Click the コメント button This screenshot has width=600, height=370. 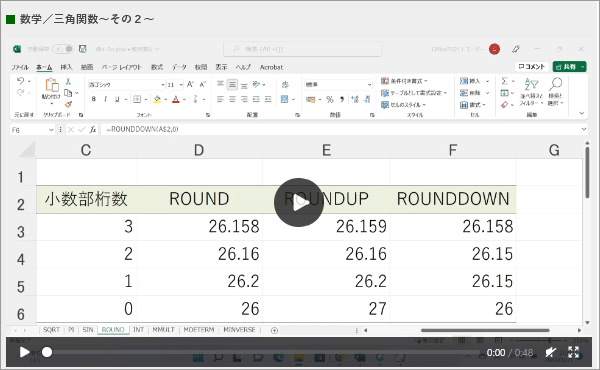tap(532, 67)
